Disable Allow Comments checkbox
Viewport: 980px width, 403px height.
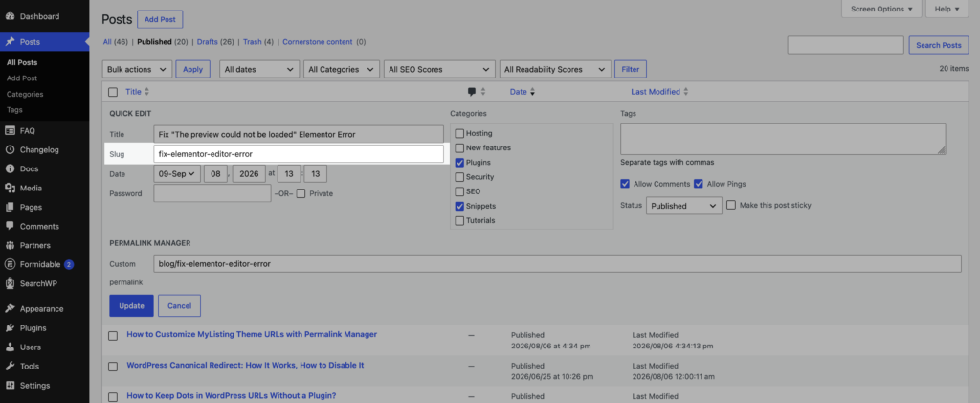[x=625, y=184]
